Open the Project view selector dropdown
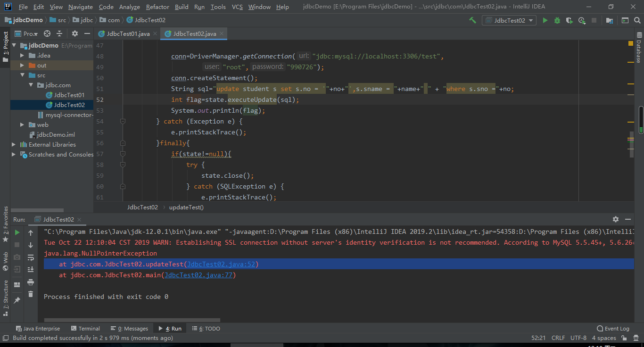The image size is (644, 347). tap(26, 33)
